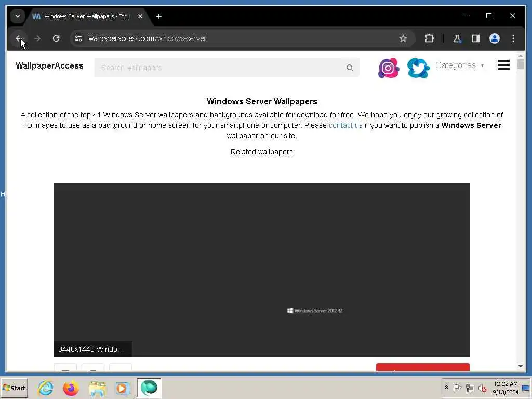
Task: Click the vertical scrollbar thumb
Action: click(521, 64)
